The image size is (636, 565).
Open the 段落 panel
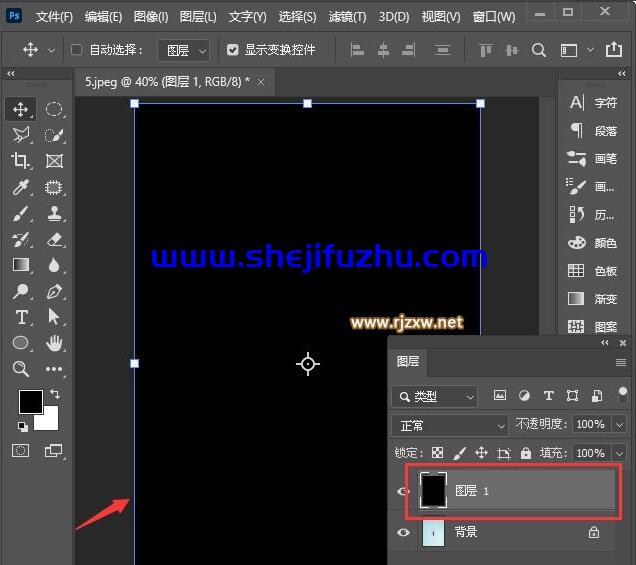[x=593, y=131]
